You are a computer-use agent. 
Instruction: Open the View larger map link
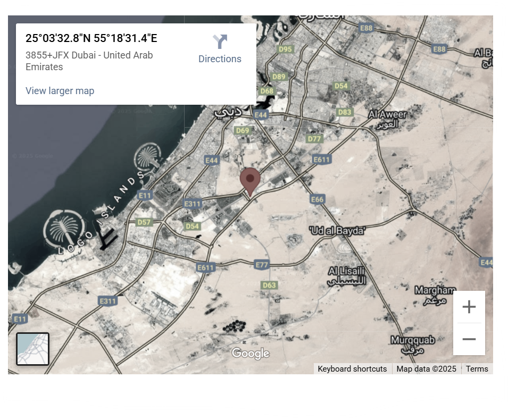click(x=60, y=91)
